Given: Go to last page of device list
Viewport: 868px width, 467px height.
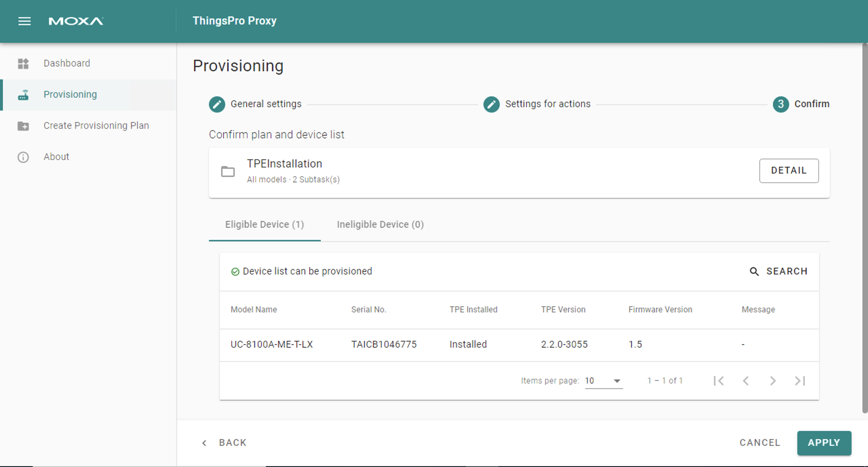Looking at the screenshot, I should point(800,381).
